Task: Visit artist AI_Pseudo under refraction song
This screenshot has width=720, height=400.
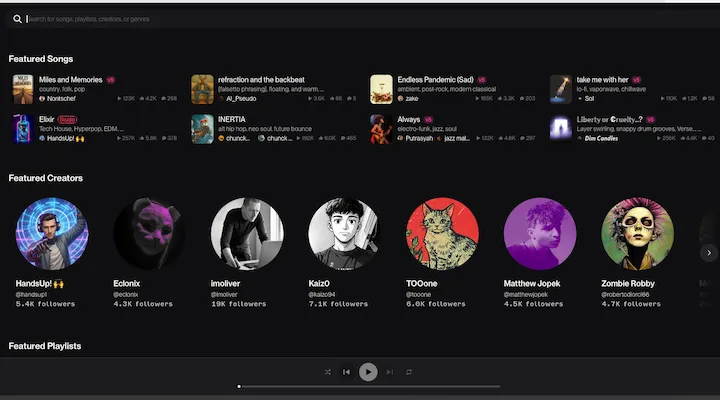Action: (241, 99)
